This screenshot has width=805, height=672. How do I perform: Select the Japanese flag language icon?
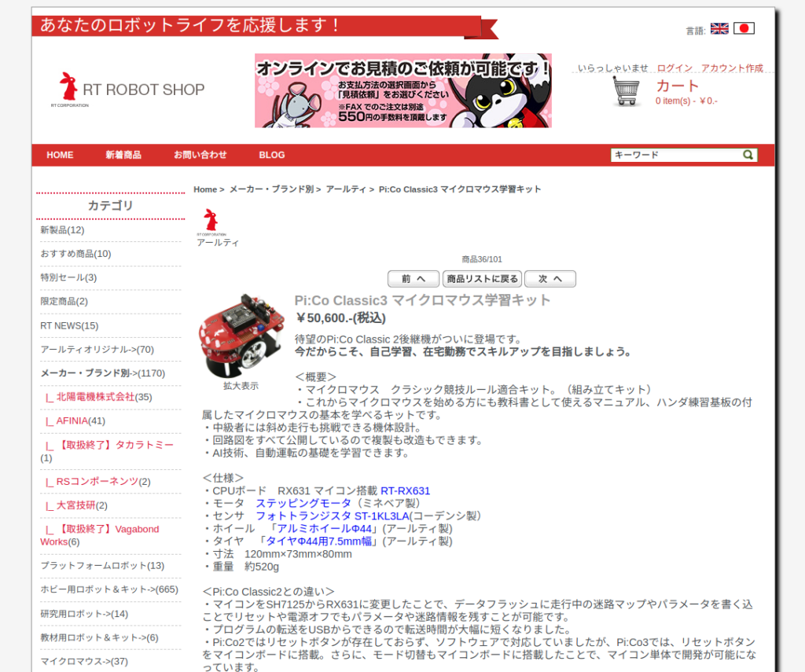744,29
